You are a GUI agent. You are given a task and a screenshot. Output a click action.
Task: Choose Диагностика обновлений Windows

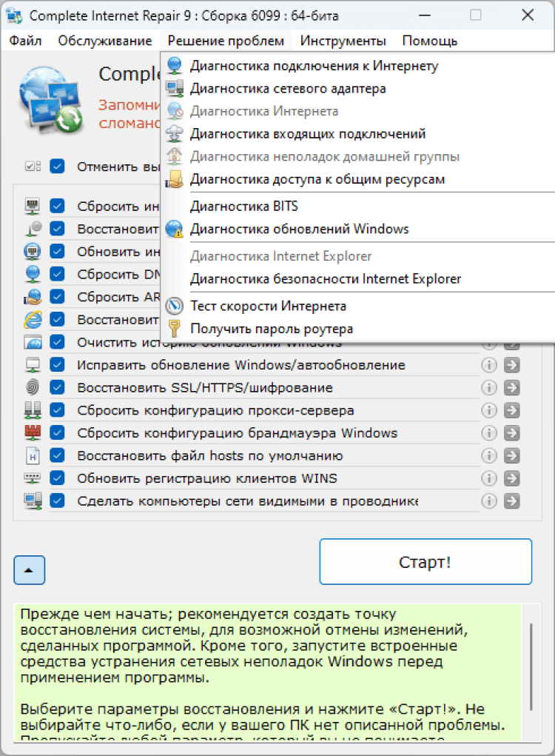click(x=358, y=229)
